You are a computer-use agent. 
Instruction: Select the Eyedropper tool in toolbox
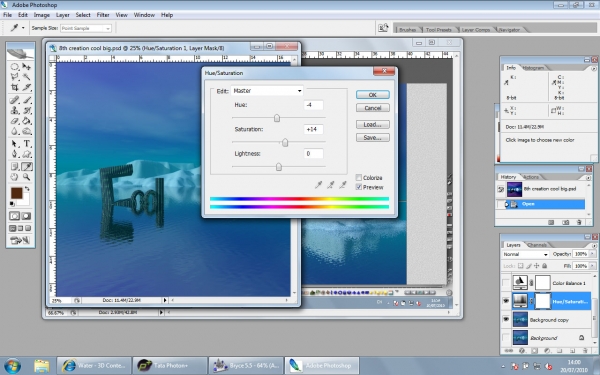point(27,166)
